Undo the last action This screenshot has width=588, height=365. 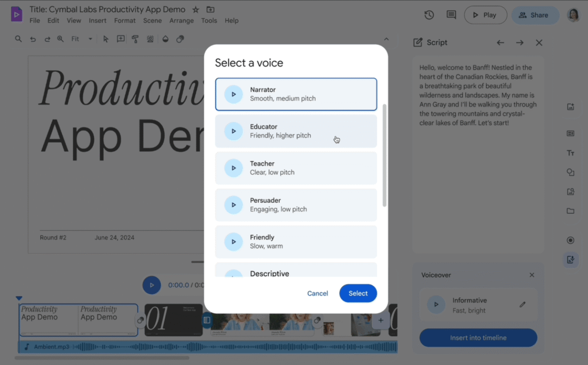33,39
